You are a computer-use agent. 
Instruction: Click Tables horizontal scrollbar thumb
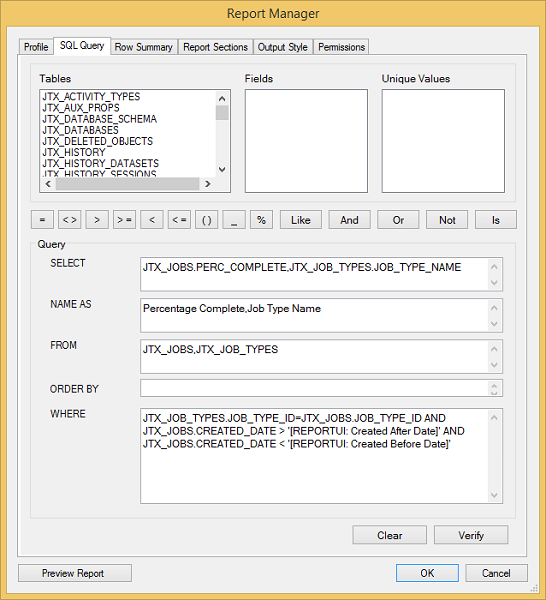tap(127, 184)
